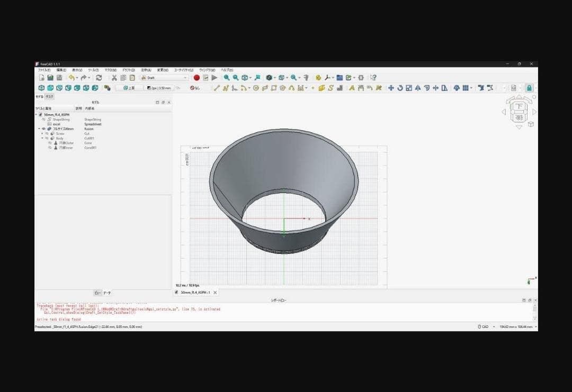Click the report view vertical scrollbar

[535, 313]
